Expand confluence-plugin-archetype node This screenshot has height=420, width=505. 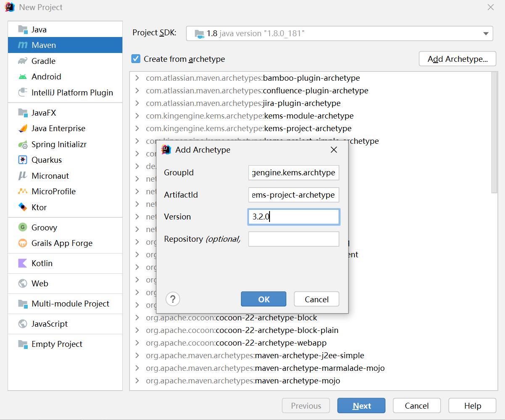pos(137,90)
